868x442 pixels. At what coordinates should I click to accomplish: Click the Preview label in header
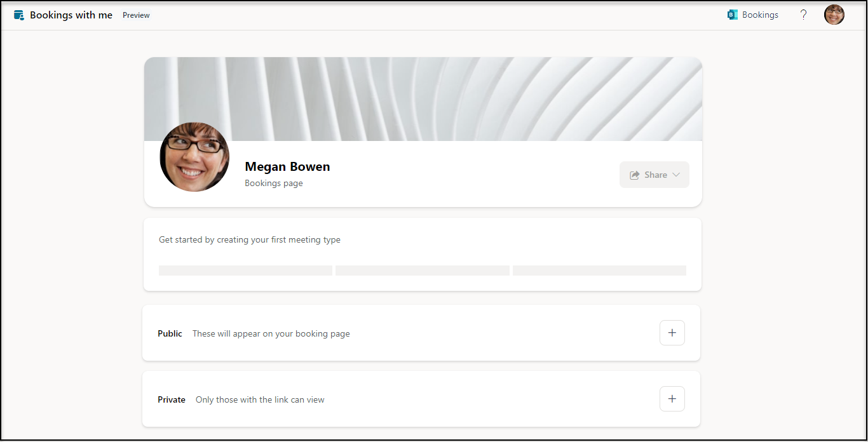(x=136, y=15)
